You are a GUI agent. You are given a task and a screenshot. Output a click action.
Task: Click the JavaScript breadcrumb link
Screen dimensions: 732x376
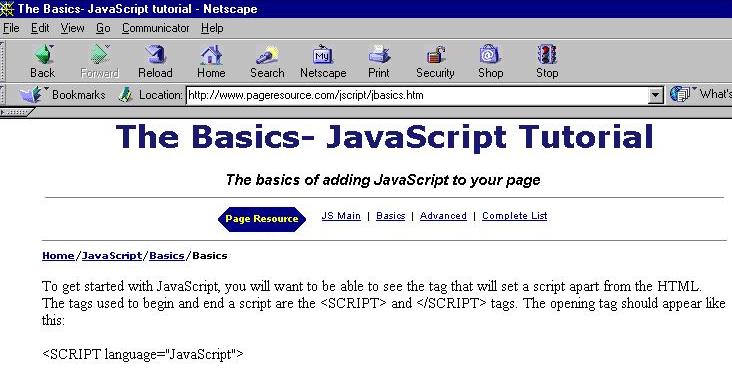pos(112,255)
